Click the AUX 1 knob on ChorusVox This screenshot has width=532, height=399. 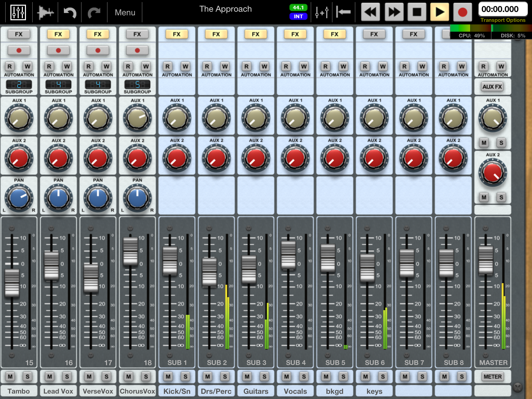tap(137, 118)
